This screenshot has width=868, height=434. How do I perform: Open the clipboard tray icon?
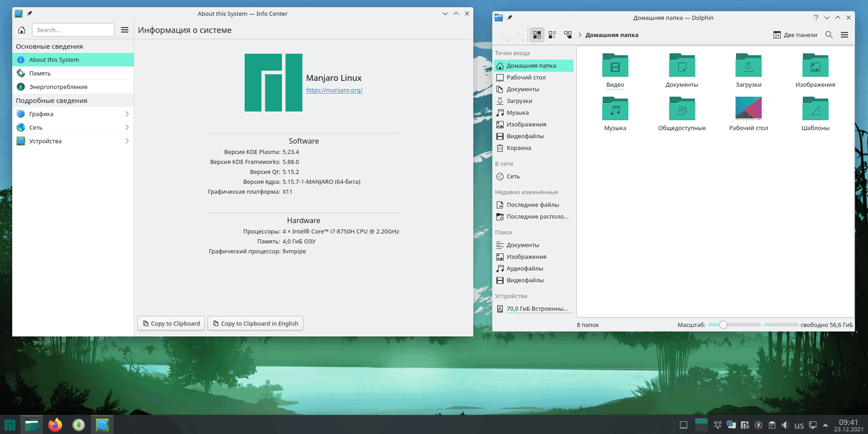pyautogui.click(x=771, y=425)
